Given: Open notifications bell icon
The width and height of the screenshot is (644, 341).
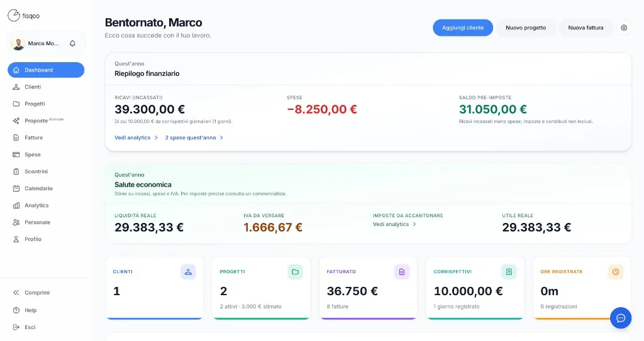Looking at the screenshot, I should [73, 43].
